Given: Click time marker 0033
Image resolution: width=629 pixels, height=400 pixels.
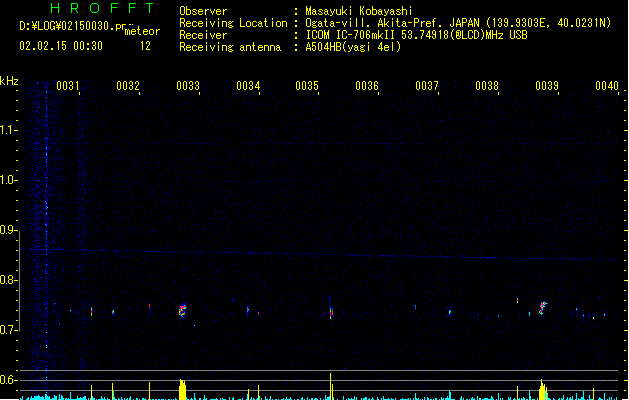Looking at the screenshot, I should tap(188, 86).
